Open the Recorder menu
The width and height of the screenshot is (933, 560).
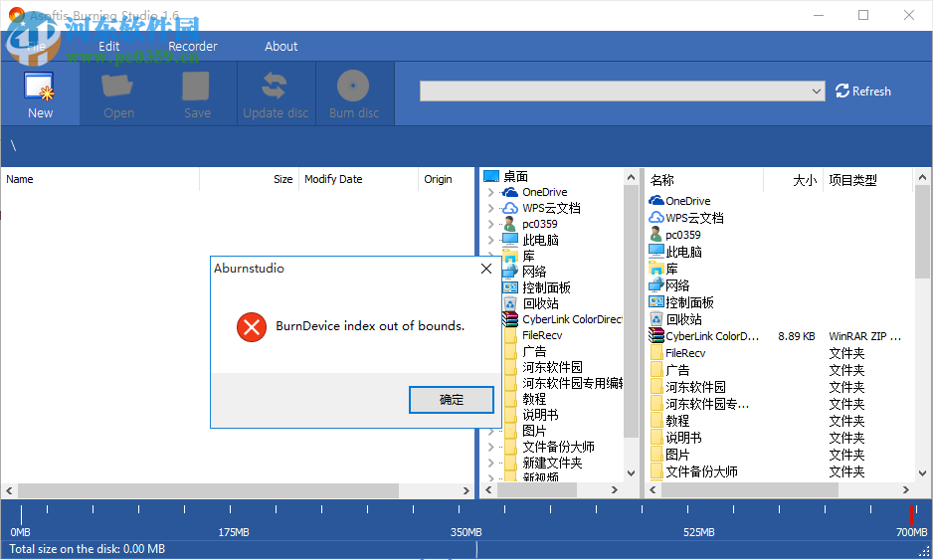pos(193,47)
